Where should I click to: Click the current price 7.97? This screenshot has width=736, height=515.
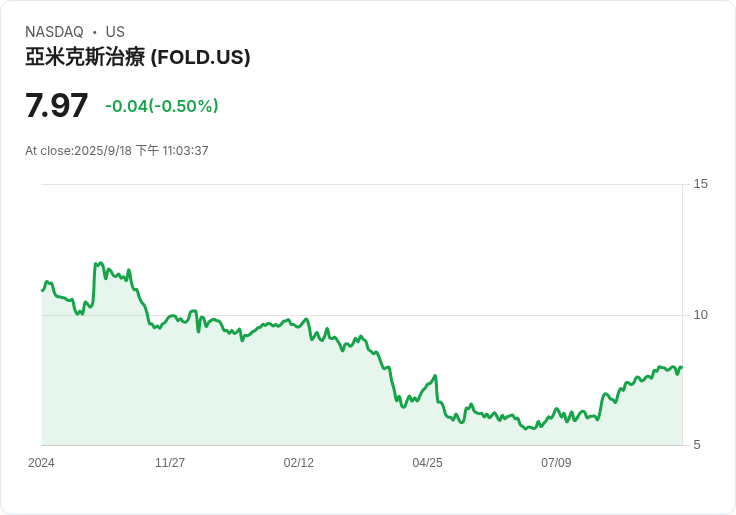tap(56, 105)
